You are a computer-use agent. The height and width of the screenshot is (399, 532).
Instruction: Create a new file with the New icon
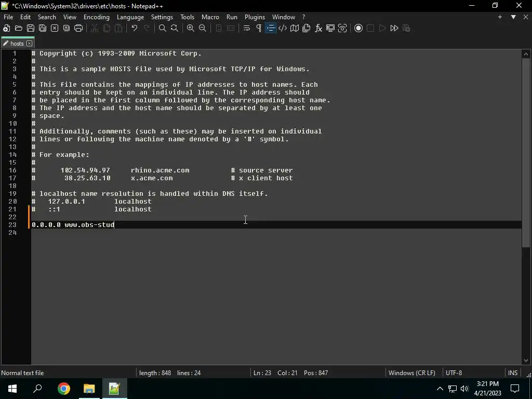pyautogui.click(x=6, y=28)
